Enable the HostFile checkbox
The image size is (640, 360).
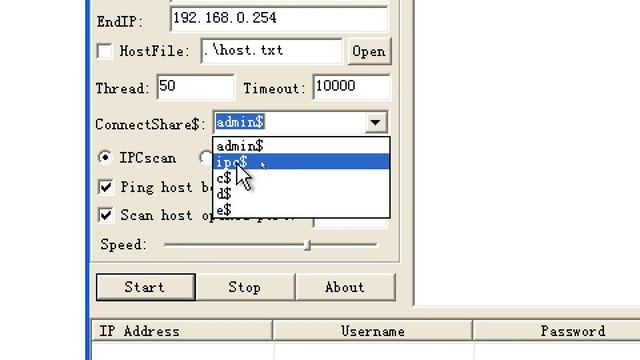click(x=105, y=51)
